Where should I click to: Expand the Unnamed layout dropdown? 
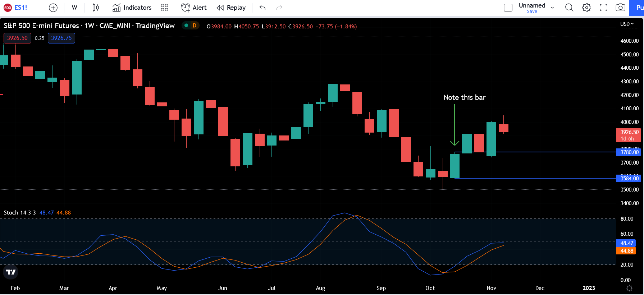click(552, 8)
